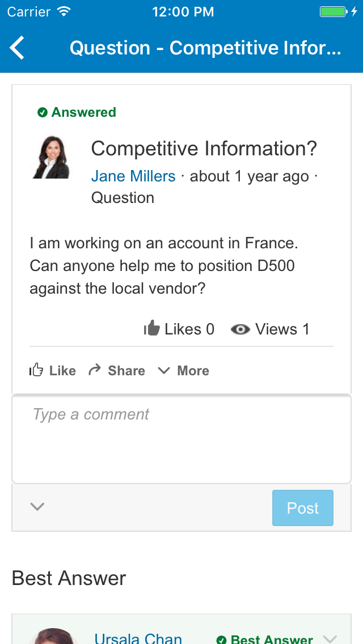Click the thumbs-up Like icon
The image size is (363, 644).
coord(36,371)
